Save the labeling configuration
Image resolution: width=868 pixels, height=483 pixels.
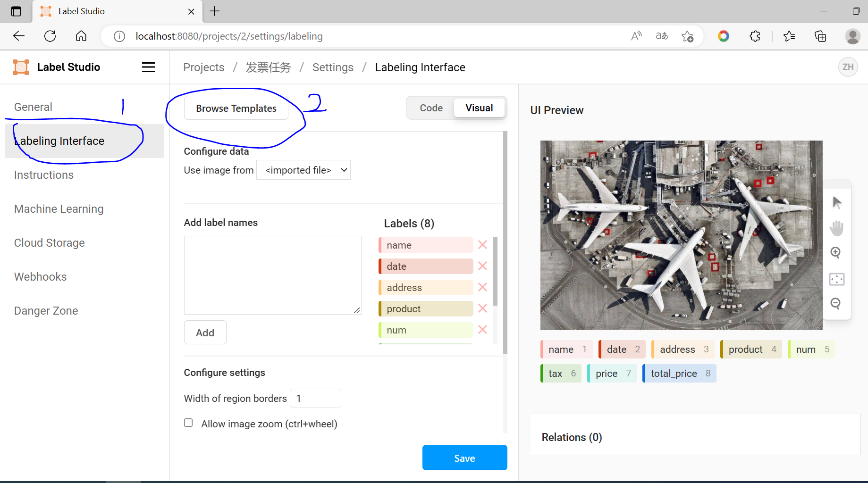pyautogui.click(x=464, y=458)
